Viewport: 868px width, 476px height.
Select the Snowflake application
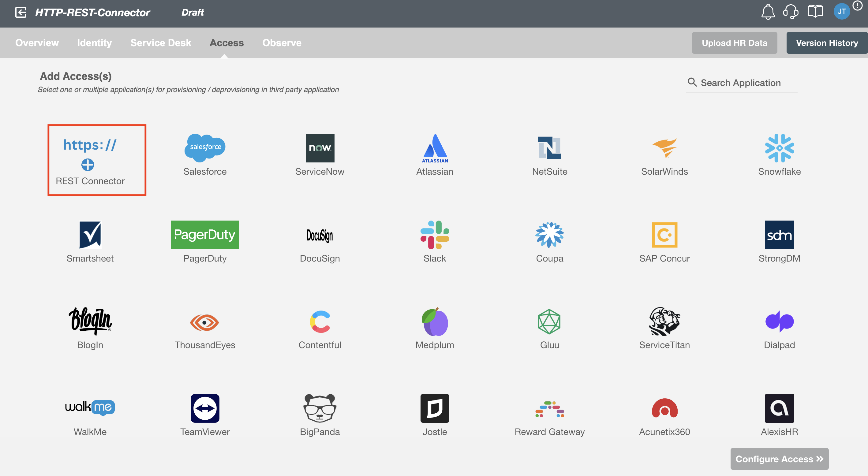tap(779, 155)
